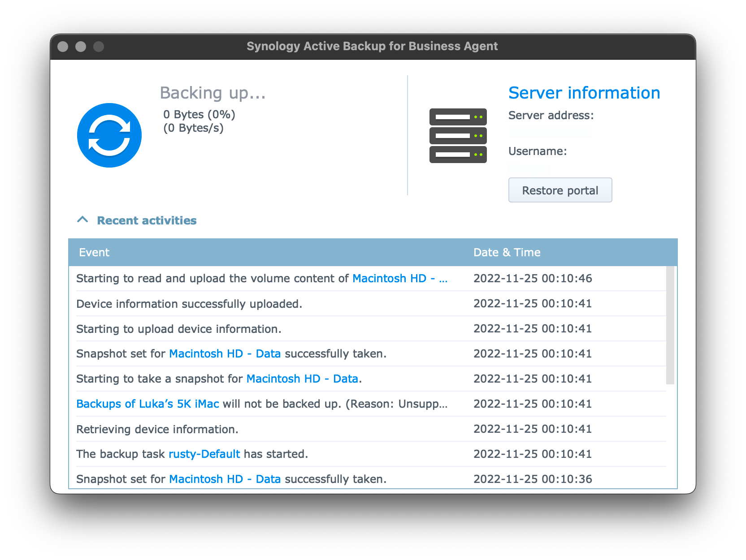The width and height of the screenshot is (746, 560).
Task: Click the '(0 Bytes/s)' transfer speed text
Action: (193, 128)
